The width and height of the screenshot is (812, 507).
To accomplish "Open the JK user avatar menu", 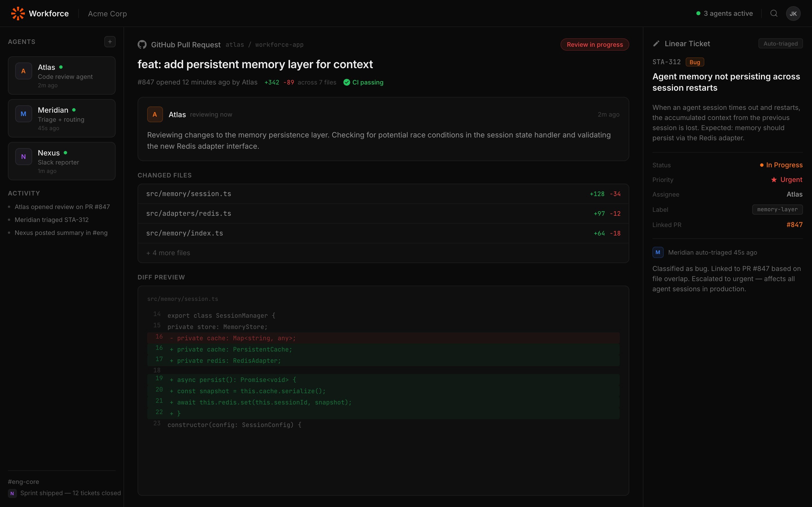I will [793, 14].
